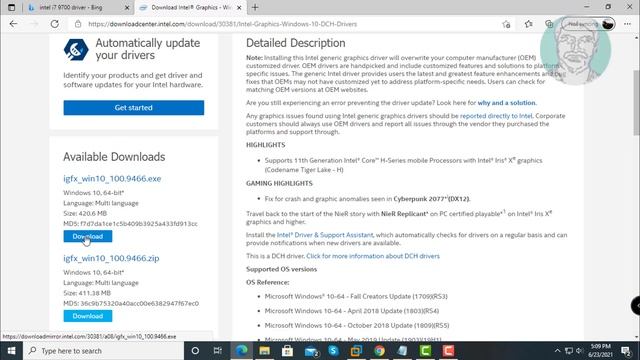
Task: Open Intel Driver & Support Assistant link
Action: [325, 235]
